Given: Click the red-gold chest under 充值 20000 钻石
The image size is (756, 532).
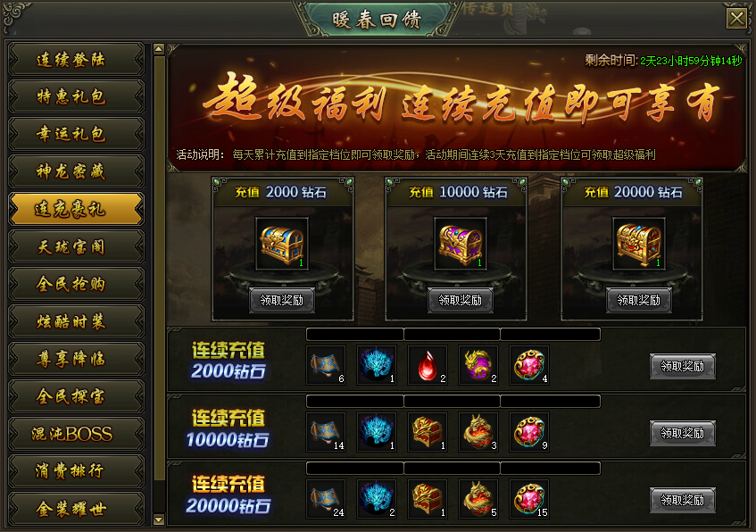Looking at the screenshot, I should (x=639, y=244).
